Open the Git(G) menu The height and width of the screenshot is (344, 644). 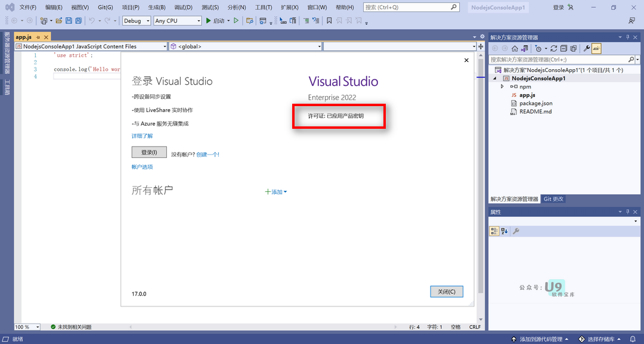pos(106,7)
